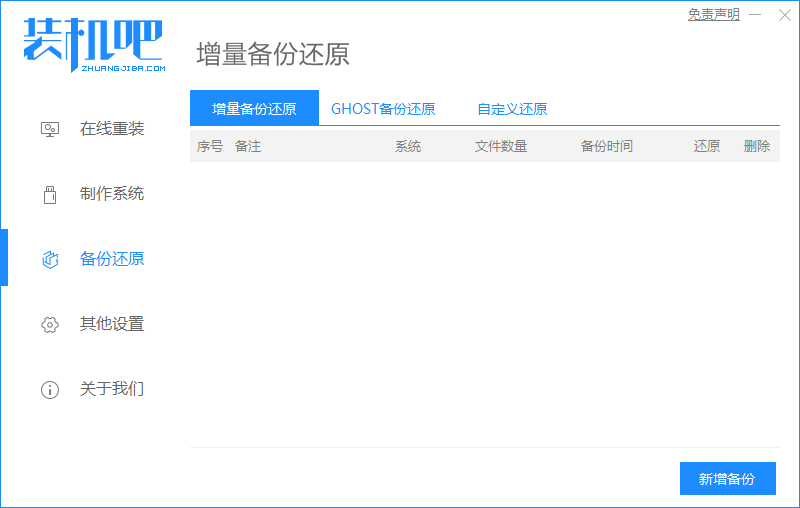Click the 序号 column header
Viewport: 800px width, 508px height.
210,146
